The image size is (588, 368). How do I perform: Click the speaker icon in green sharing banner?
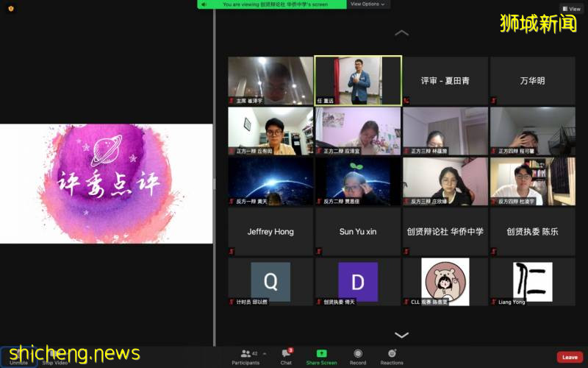point(204,4)
